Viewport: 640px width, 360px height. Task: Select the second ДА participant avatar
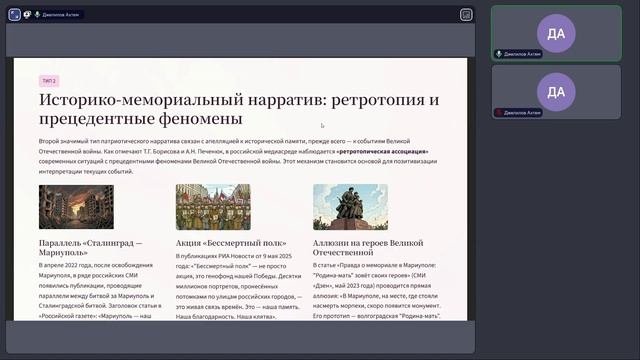556,92
